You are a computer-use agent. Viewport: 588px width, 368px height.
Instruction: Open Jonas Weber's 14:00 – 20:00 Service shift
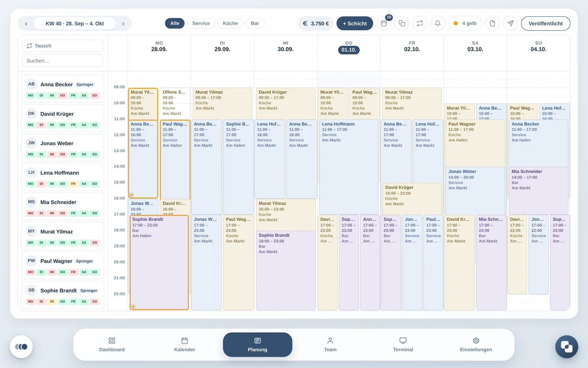pos(475,191)
